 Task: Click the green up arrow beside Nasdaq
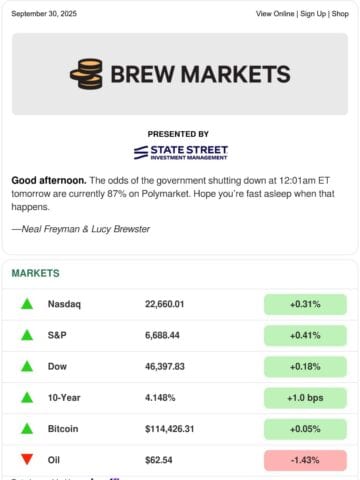tap(27, 304)
